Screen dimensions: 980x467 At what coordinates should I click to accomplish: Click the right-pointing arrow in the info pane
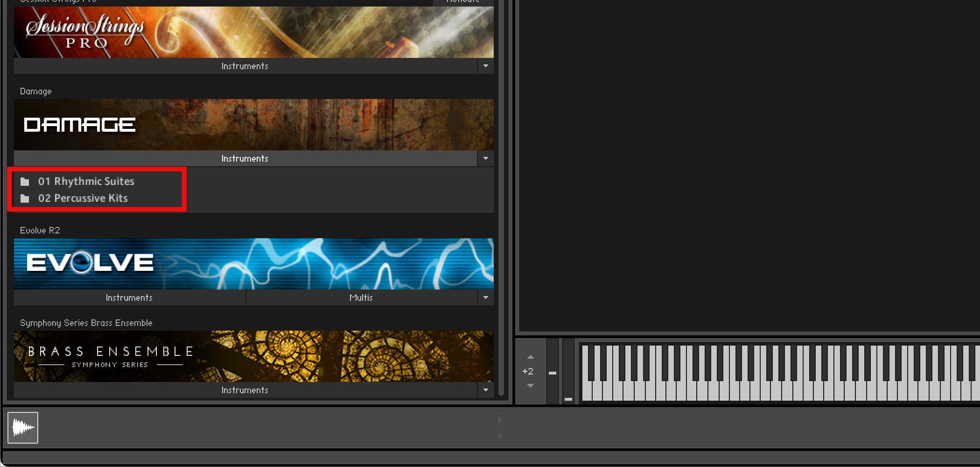pyautogui.click(x=500, y=420)
